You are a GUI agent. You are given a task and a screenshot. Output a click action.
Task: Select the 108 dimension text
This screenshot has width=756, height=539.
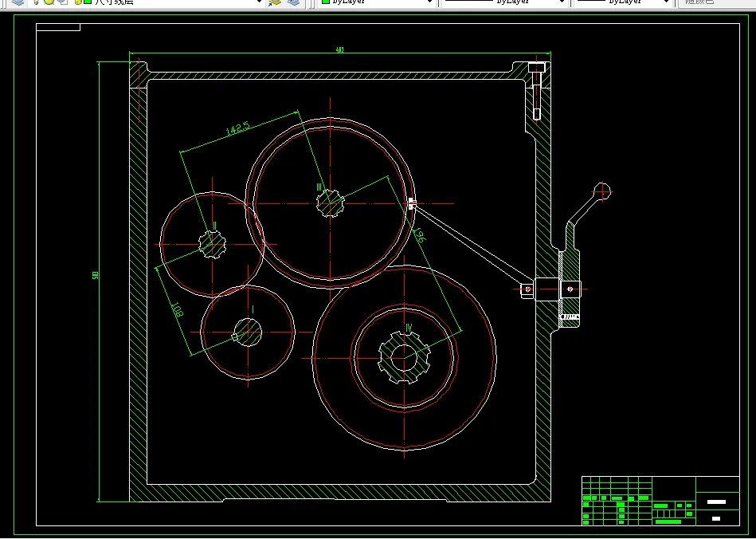pyautogui.click(x=177, y=309)
